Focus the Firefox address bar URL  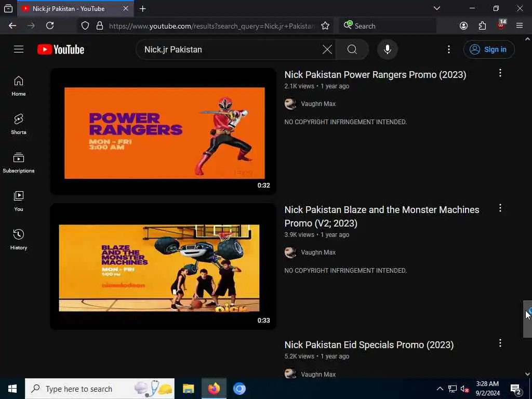(211, 26)
